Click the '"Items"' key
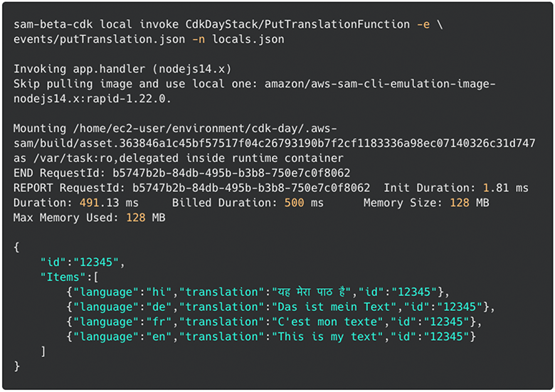Screen dimensions: 555x392 63,277
